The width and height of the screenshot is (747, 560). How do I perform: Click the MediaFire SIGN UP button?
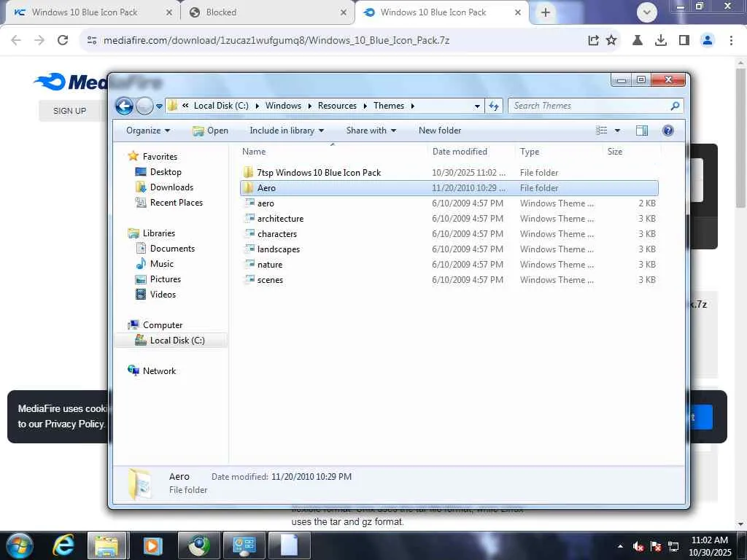click(x=69, y=111)
